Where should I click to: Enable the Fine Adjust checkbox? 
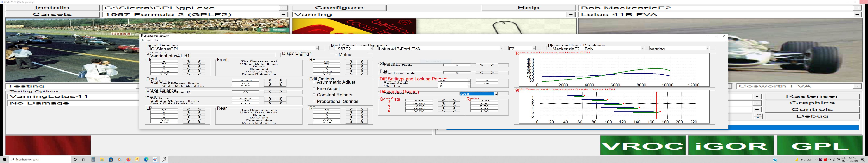314,88
